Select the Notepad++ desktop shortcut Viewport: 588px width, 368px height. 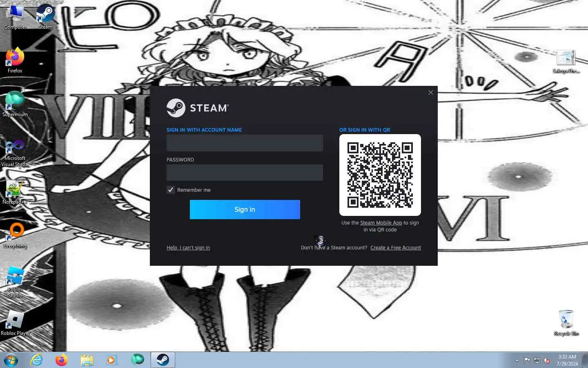point(15,192)
